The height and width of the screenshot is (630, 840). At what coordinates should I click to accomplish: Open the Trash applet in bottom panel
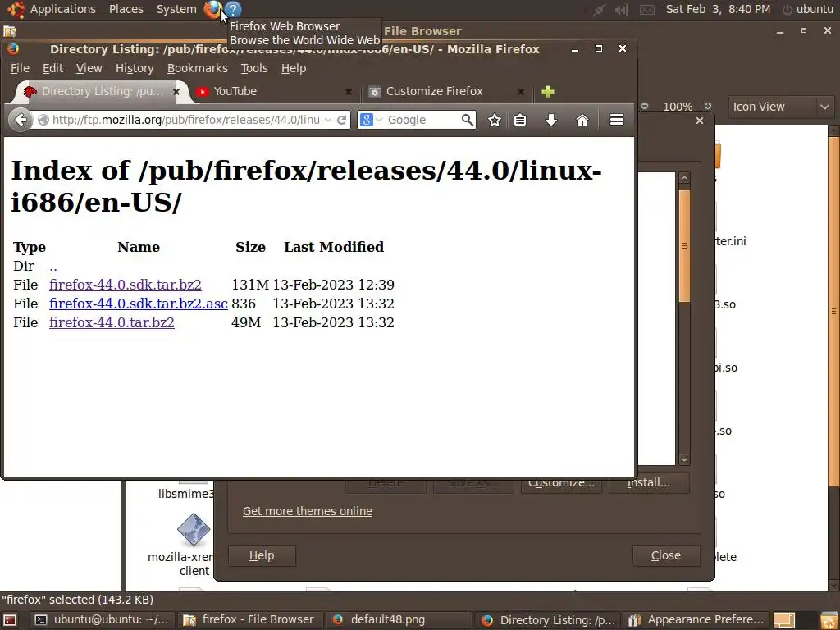[x=829, y=620]
